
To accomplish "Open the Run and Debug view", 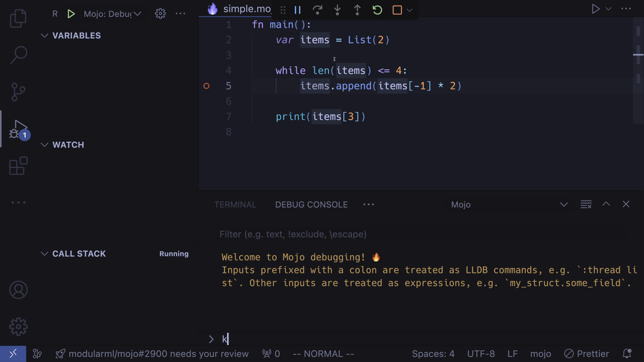I will coord(19,129).
